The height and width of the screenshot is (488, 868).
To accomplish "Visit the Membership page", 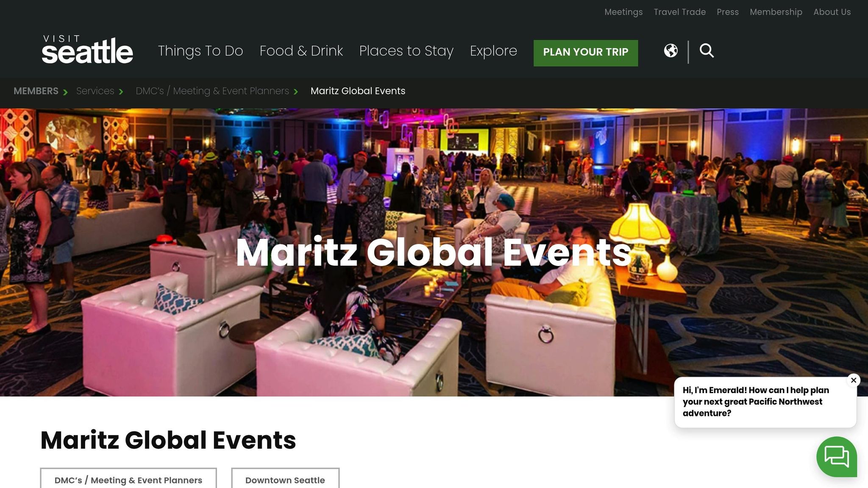I will (776, 12).
